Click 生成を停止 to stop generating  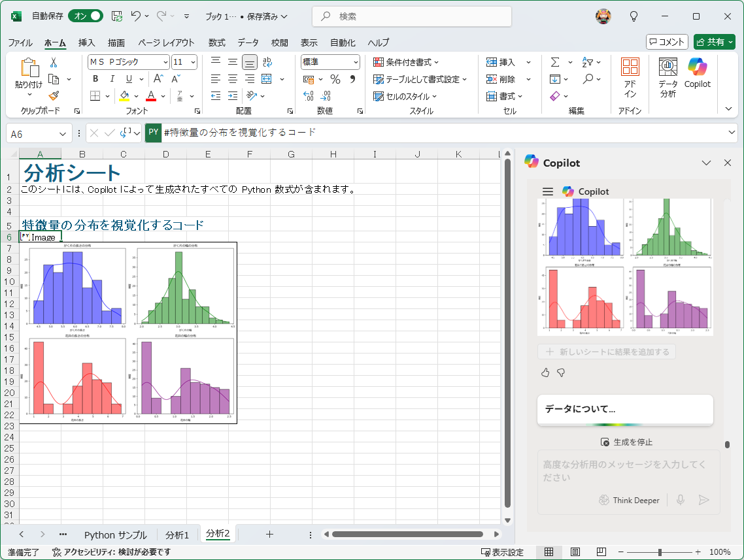click(x=626, y=442)
